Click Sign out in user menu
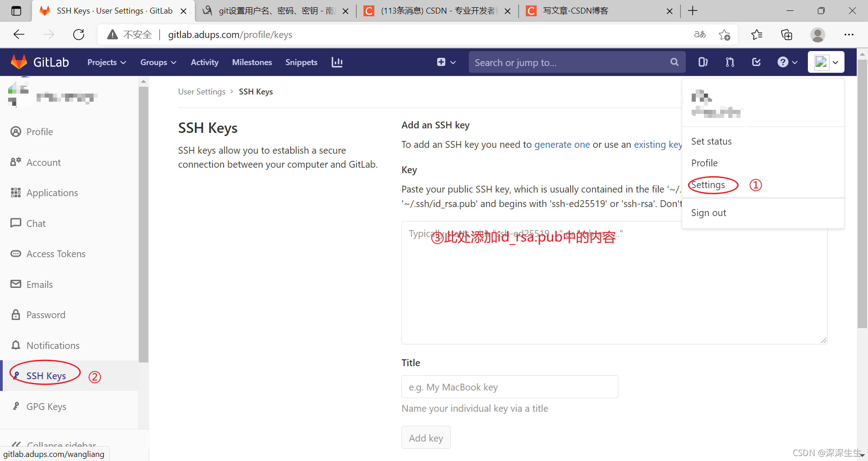This screenshot has width=868, height=461. click(x=708, y=213)
